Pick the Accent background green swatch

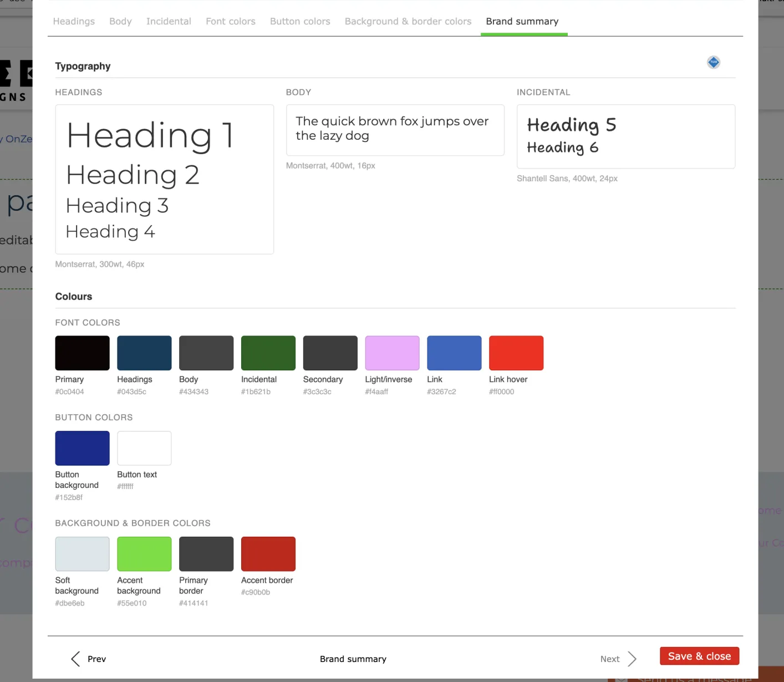click(x=144, y=554)
